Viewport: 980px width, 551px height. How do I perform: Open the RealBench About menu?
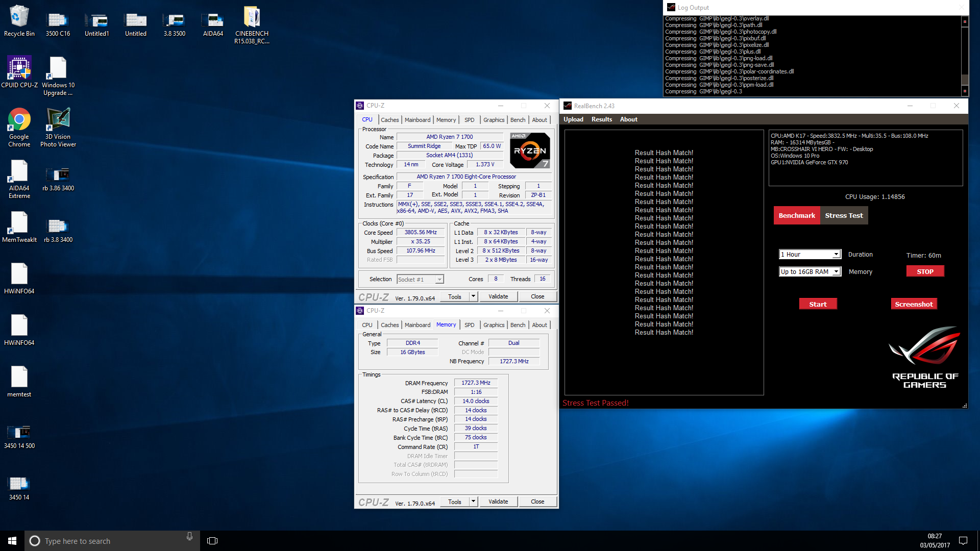628,119
